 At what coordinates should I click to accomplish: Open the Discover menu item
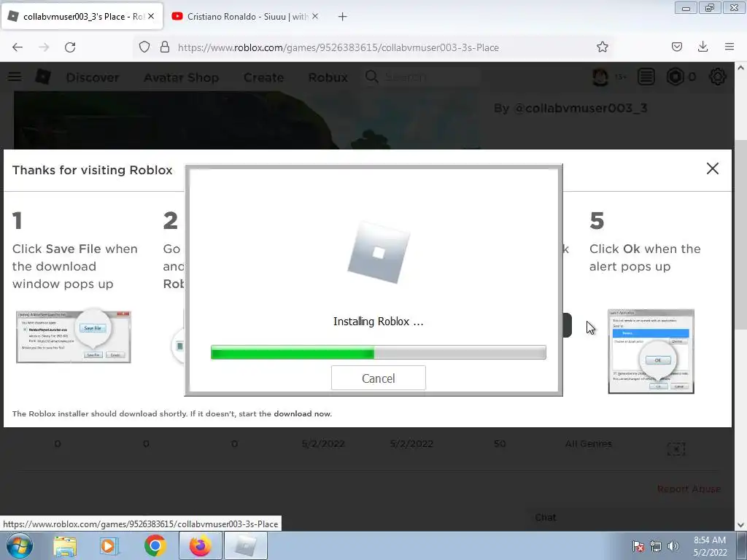(93, 77)
